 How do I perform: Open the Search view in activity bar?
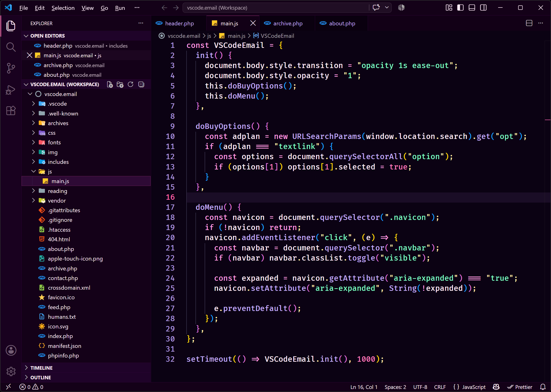(x=11, y=47)
